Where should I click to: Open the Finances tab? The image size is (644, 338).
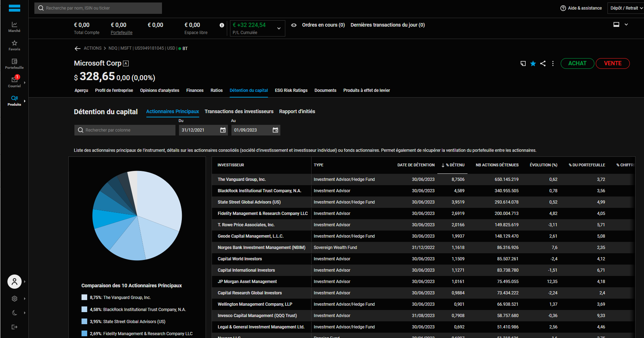tap(195, 90)
